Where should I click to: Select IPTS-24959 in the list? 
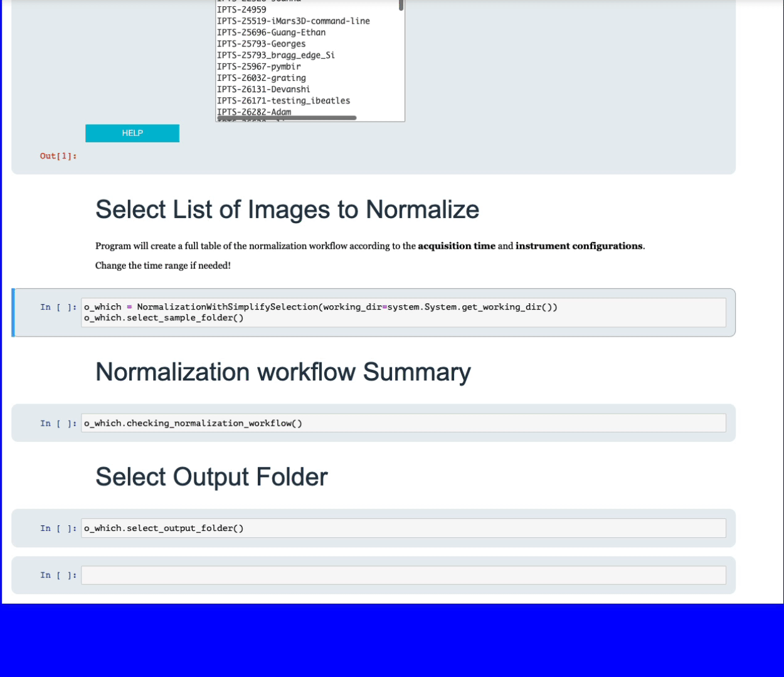point(241,9)
